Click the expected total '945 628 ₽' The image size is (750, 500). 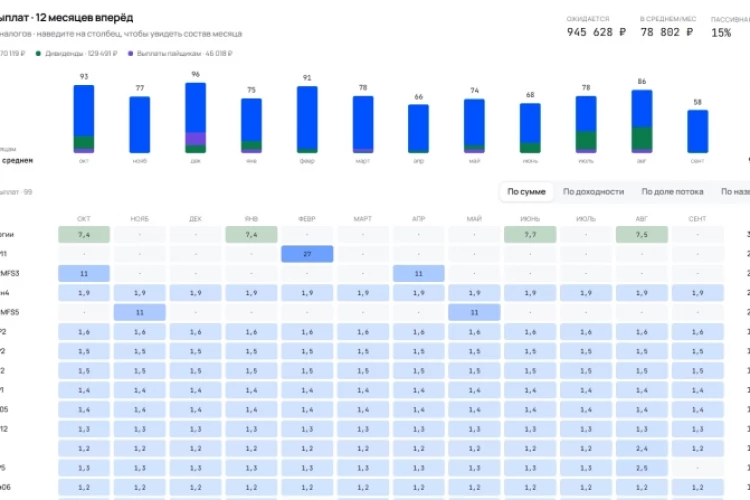click(x=596, y=32)
